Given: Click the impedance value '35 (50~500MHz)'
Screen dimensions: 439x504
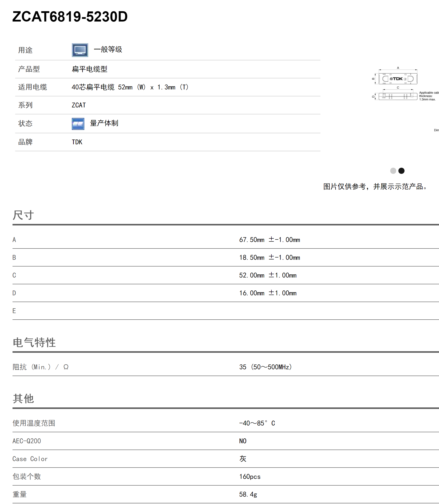Looking at the screenshot, I should click(266, 367).
